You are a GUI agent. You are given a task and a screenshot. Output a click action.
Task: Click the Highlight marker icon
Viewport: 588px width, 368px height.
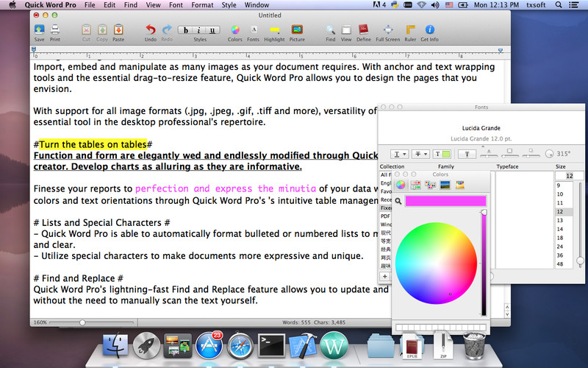[x=274, y=29]
